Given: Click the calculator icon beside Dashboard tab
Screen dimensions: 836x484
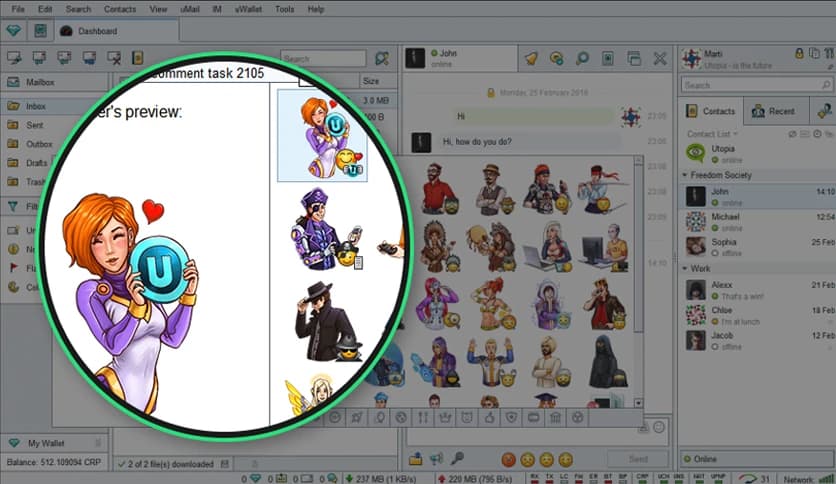Looking at the screenshot, I should 40,31.
